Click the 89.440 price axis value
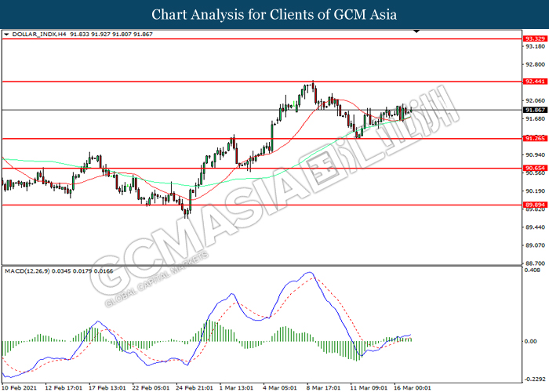This screenshot has width=549, height=392. [536, 227]
